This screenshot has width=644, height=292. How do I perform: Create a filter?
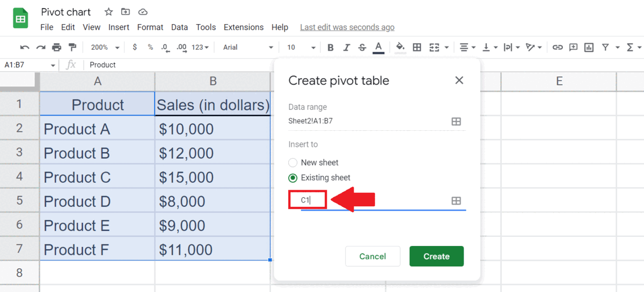pos(605,47)
